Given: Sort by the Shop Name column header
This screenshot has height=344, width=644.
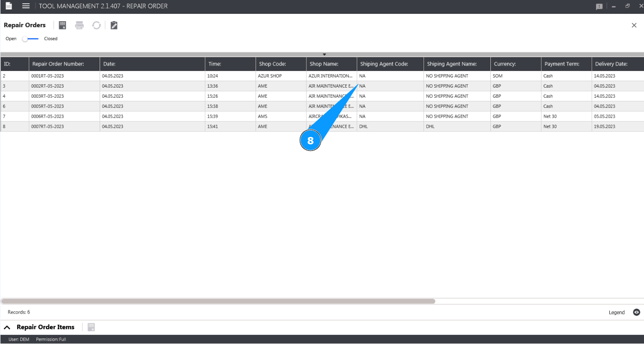Looking at the screenshot, I should (332, 64).
